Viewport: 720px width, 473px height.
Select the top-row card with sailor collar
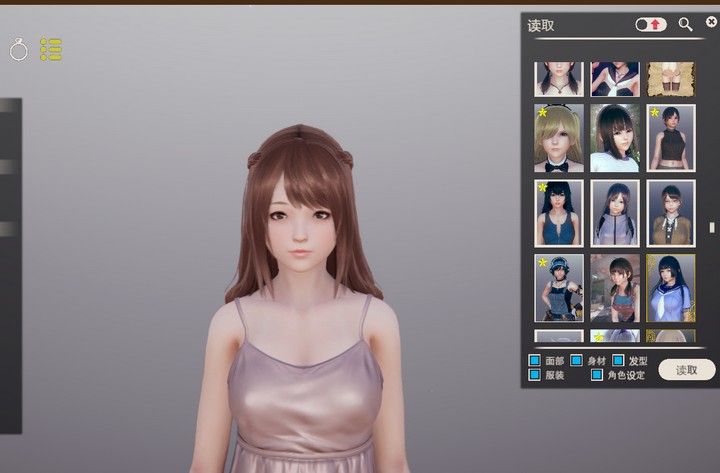point(615,79)
